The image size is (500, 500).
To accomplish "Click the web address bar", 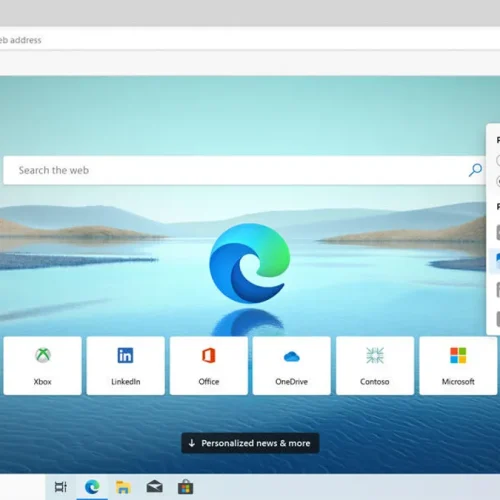I will (250, 40).
